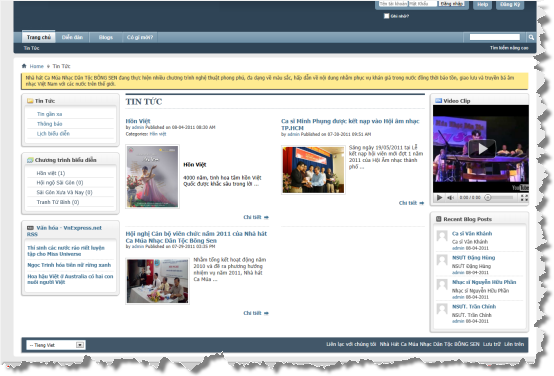
Task: Open the Trang chủ tab
Action: pos(39,37)
